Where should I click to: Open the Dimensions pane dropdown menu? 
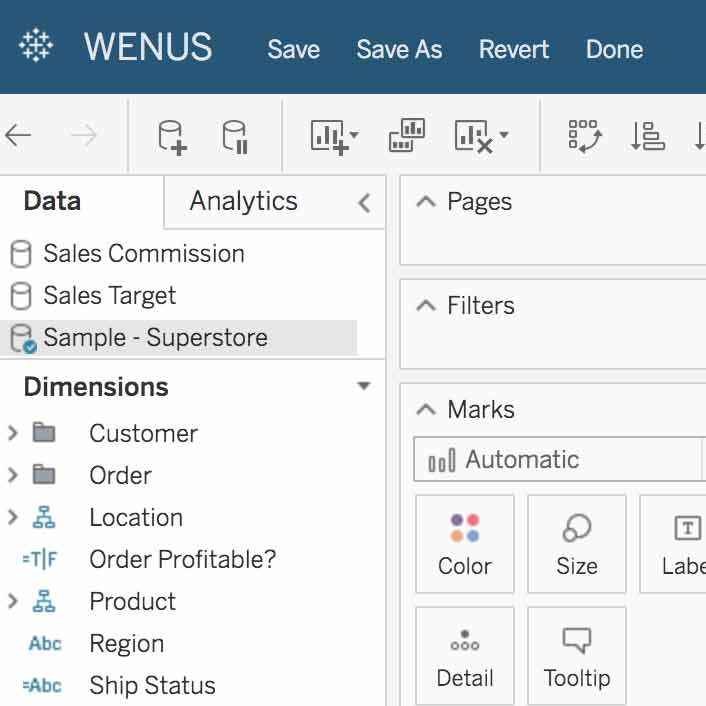(x=364, y=387)
